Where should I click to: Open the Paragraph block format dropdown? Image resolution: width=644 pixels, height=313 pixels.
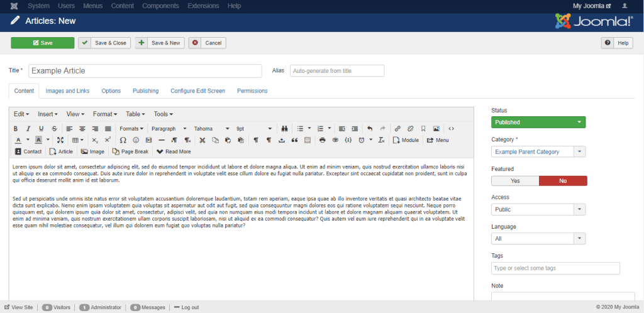pyautogui.click(x=169, y=129)
